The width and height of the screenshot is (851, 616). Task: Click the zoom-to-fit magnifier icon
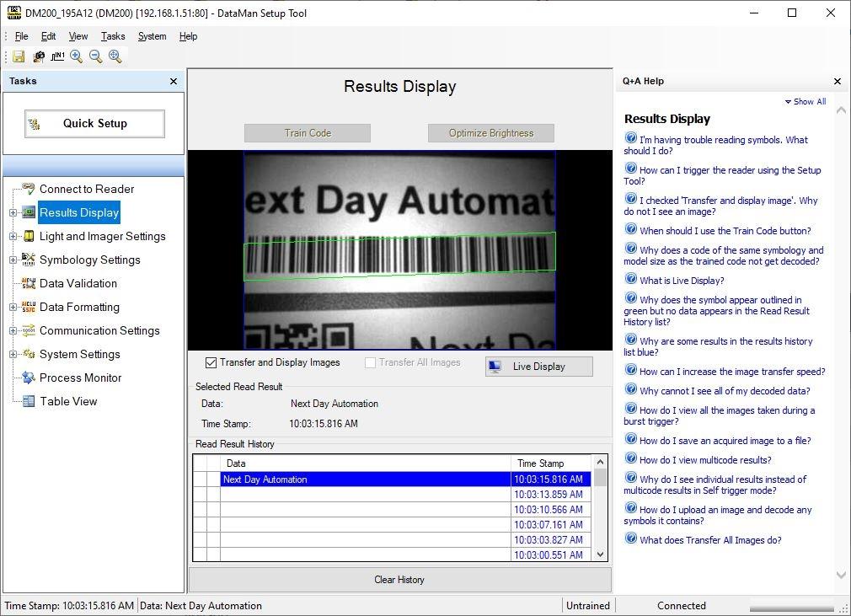(x=115, y=56)
